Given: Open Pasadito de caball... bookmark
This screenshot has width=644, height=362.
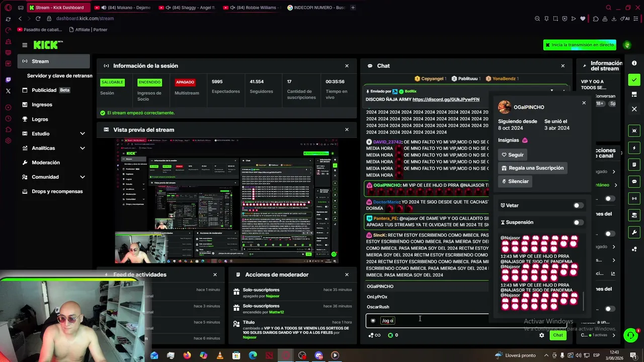Looking at the screenshot, I should [x=40, y=30].
